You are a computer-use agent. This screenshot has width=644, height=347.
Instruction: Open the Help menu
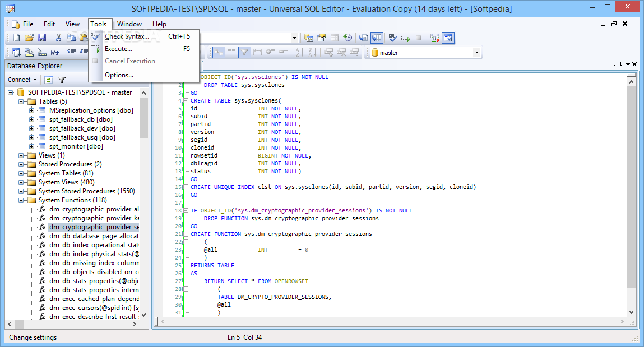click(x=159, y=24)
